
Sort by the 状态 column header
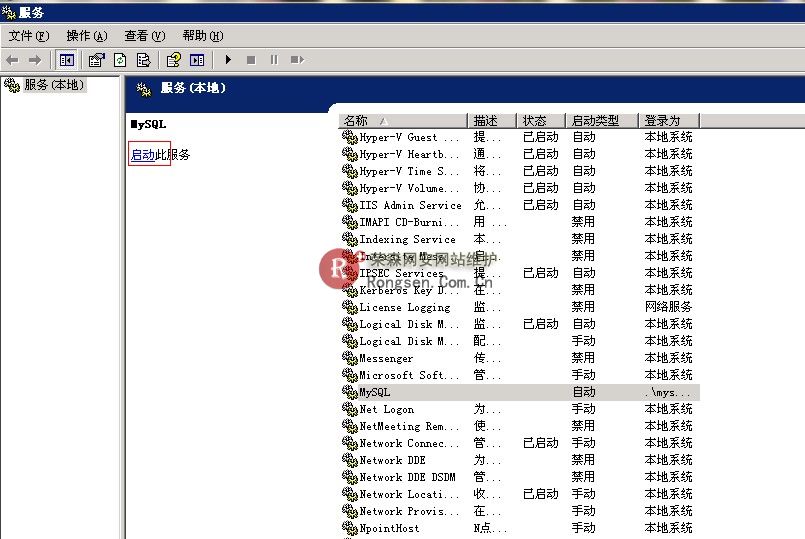[540, 121]
